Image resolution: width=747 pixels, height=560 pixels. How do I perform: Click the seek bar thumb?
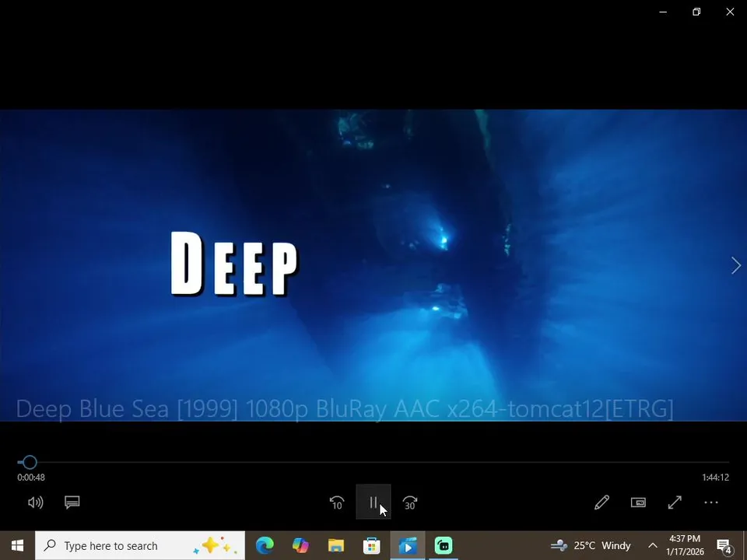pyautogui.click(x=30, y=462)
